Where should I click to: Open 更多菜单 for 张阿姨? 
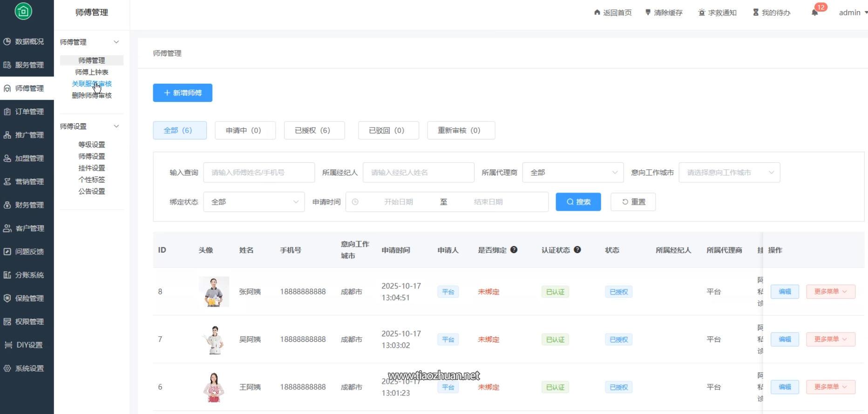point(830,292)
